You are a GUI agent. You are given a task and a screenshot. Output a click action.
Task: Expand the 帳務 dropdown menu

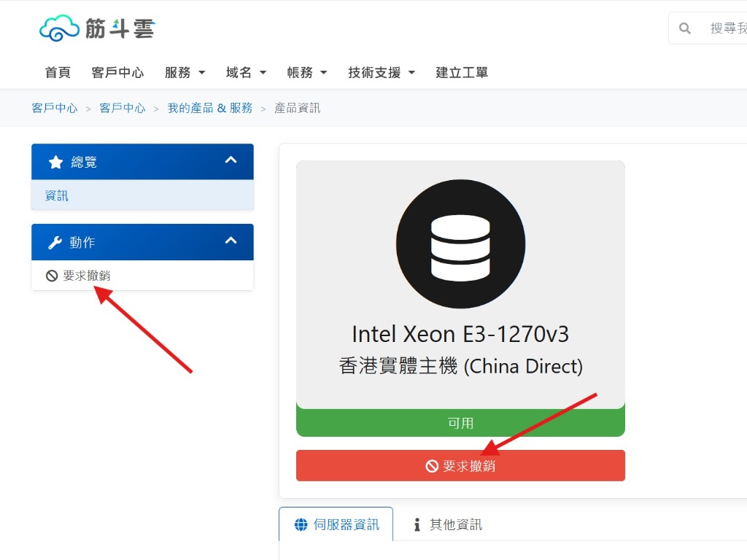coord(307,72)
